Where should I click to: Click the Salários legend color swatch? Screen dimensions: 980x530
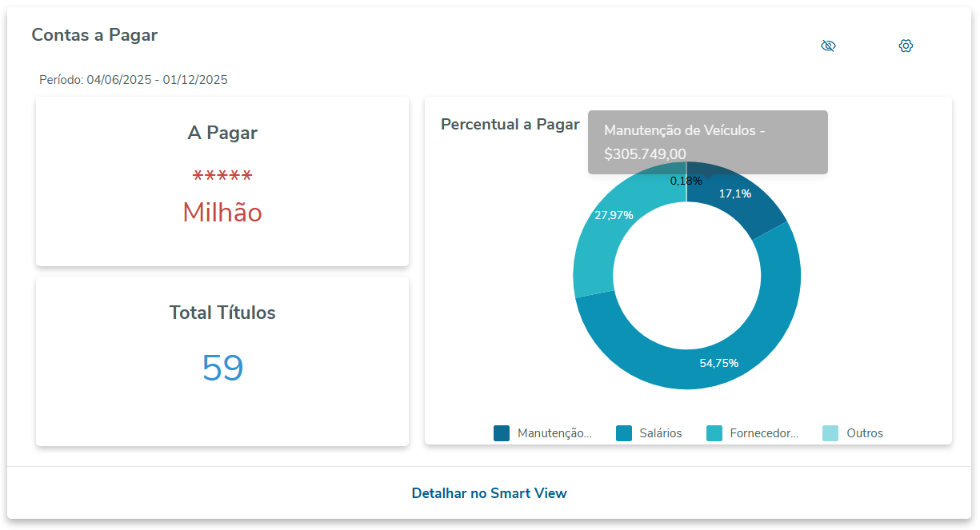click(624, 433)
